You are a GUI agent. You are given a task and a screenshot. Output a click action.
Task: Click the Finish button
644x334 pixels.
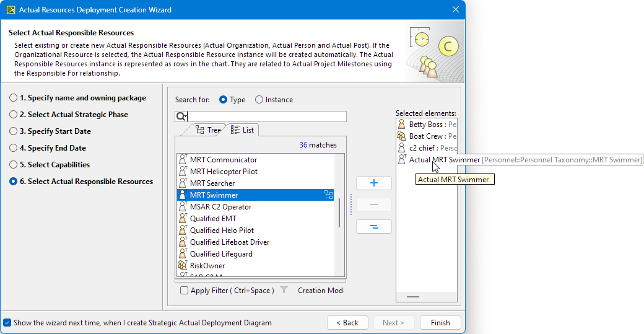pos(440,323)
